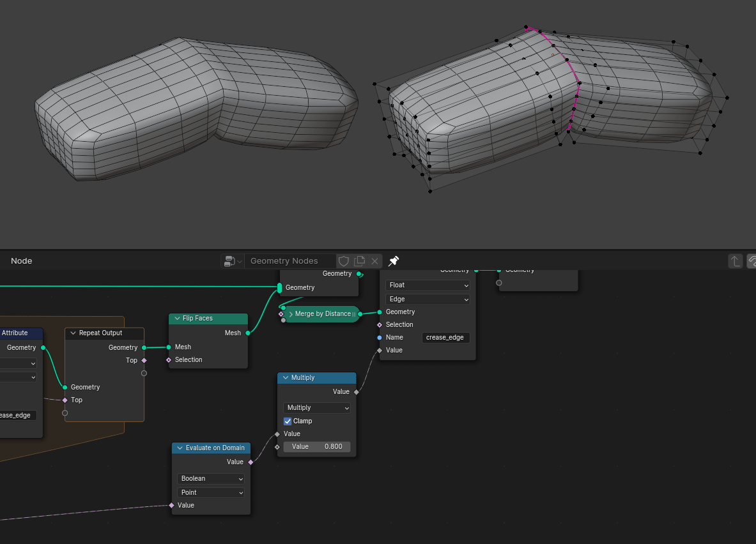The image size is (756, 544).
Task: Collapse the Evaluate on Domain node
Action: click(180, 448)
